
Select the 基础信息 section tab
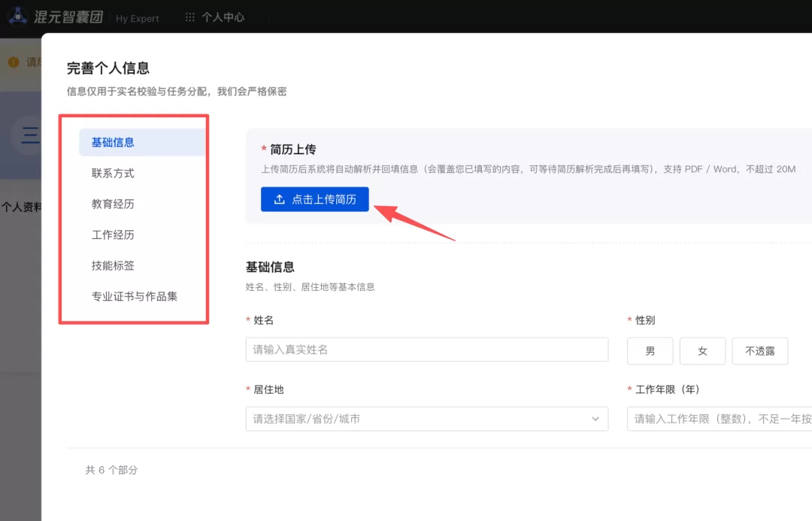pos(142,142)
